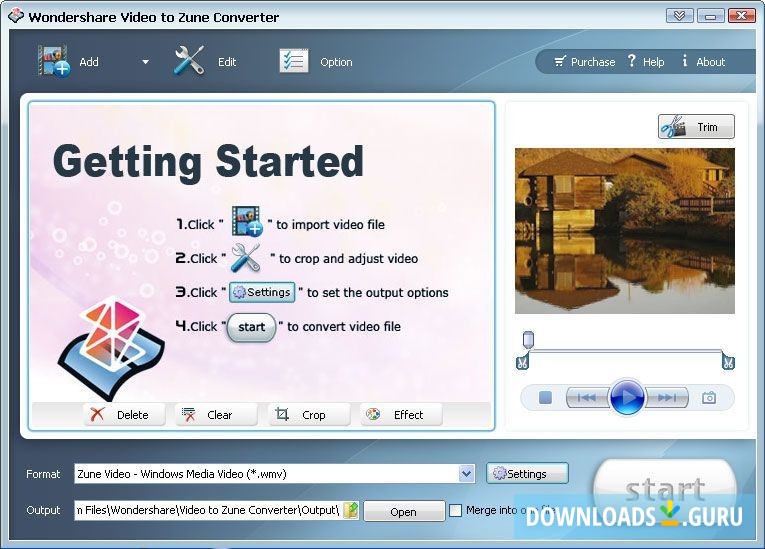Skip to next with forward button
Viewport: 765px width, 549px height.
coord(666,398)
